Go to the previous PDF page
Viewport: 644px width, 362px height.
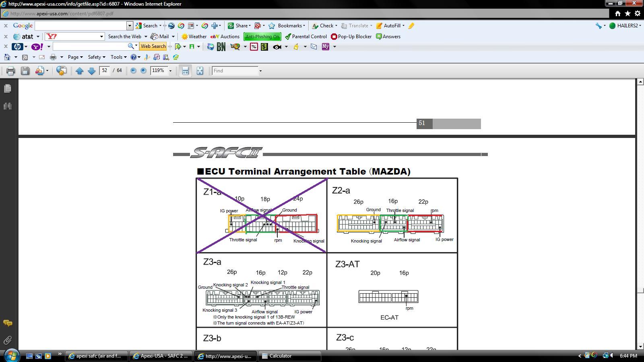(79, 71)
